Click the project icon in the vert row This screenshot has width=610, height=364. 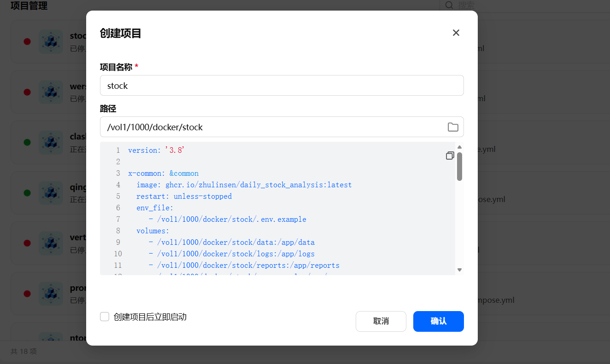point(51,243)
